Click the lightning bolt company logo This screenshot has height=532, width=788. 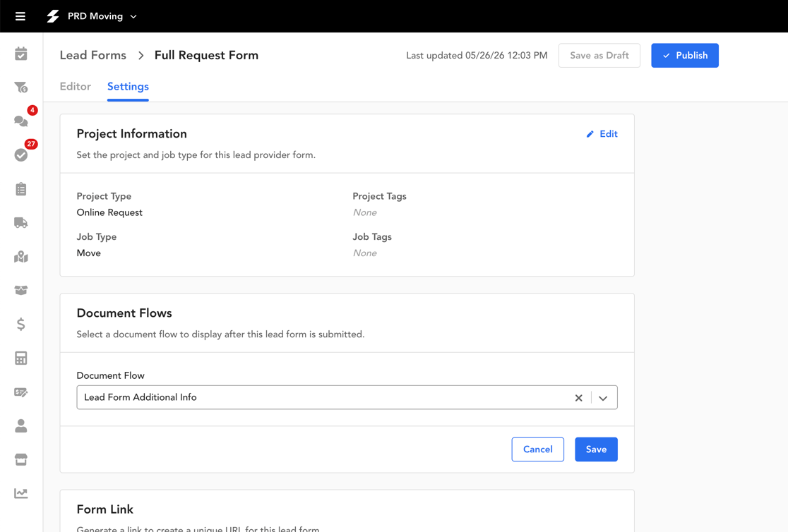coord(53,16)
